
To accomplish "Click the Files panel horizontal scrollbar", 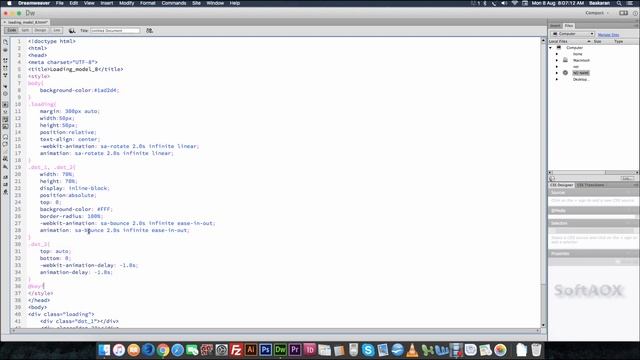I will [x=594, y=172].
